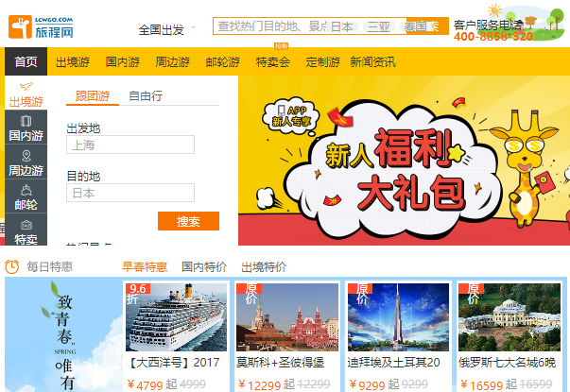Expand the 全国出发 departure city dropdown
570x392 pixels.
(x=166, y=29)
